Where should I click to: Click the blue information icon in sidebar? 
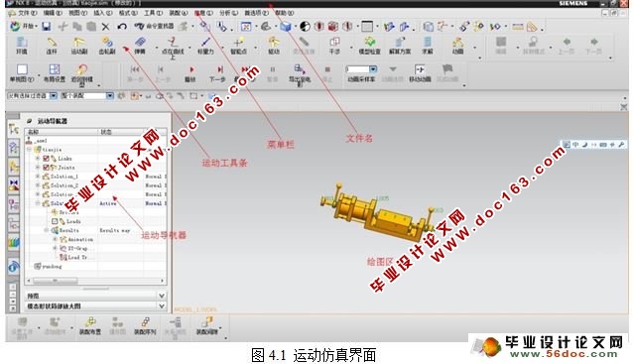[13, 267]
